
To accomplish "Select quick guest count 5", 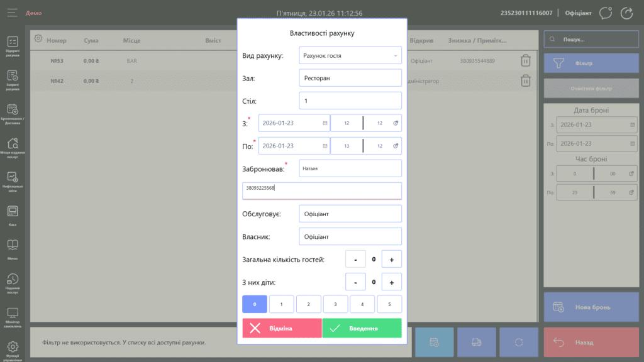I will 389,304.
